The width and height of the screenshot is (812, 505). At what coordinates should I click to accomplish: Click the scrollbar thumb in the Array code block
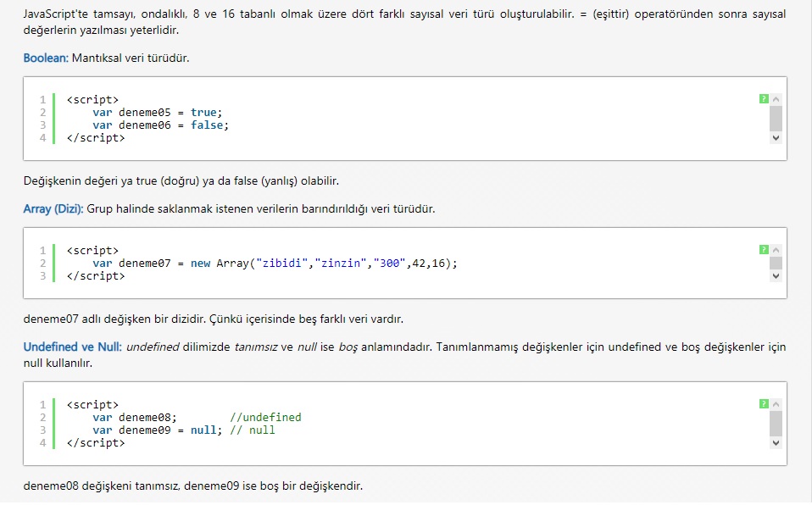(776, 264)
